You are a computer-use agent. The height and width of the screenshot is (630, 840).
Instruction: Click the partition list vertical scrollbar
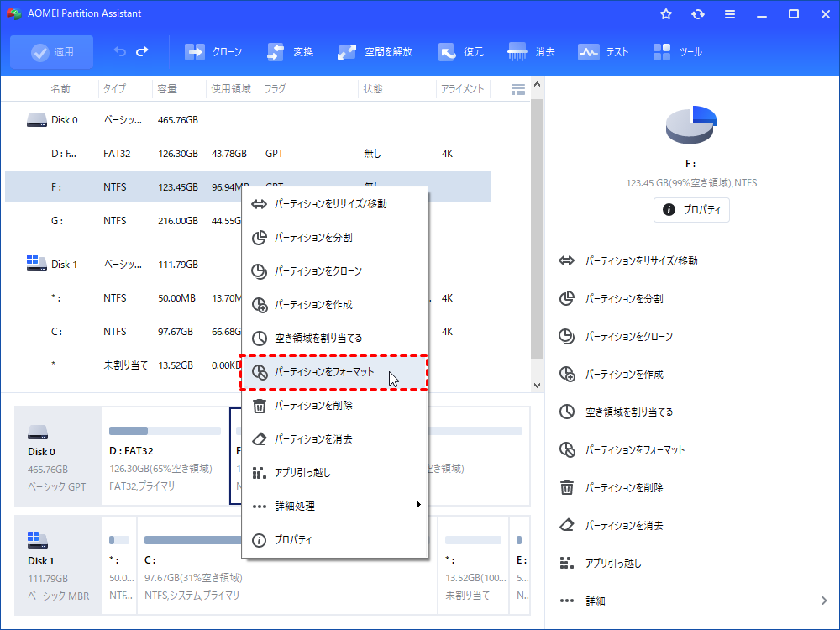(538, 235)
